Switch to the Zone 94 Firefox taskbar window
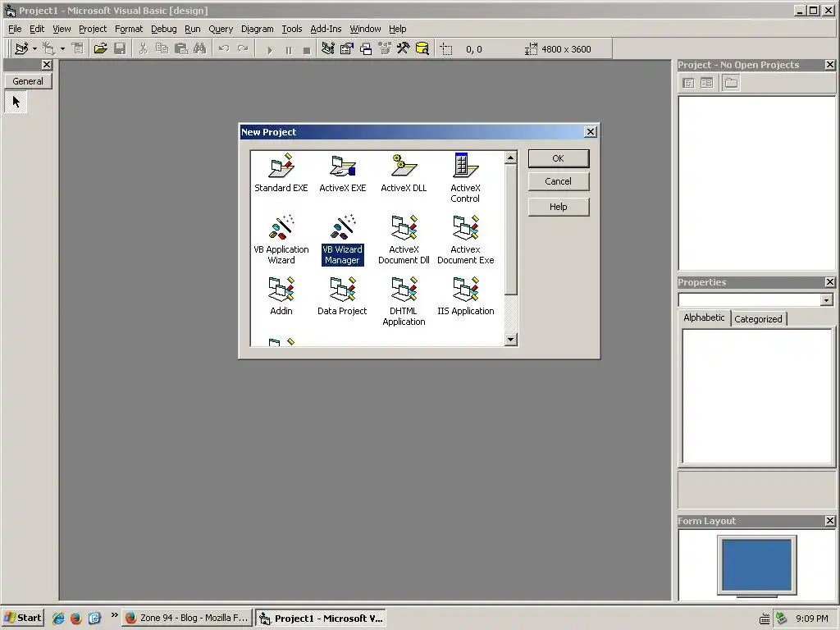Image resolution: width=840 pixels, height=630 pixels. (x=187, y=618)
